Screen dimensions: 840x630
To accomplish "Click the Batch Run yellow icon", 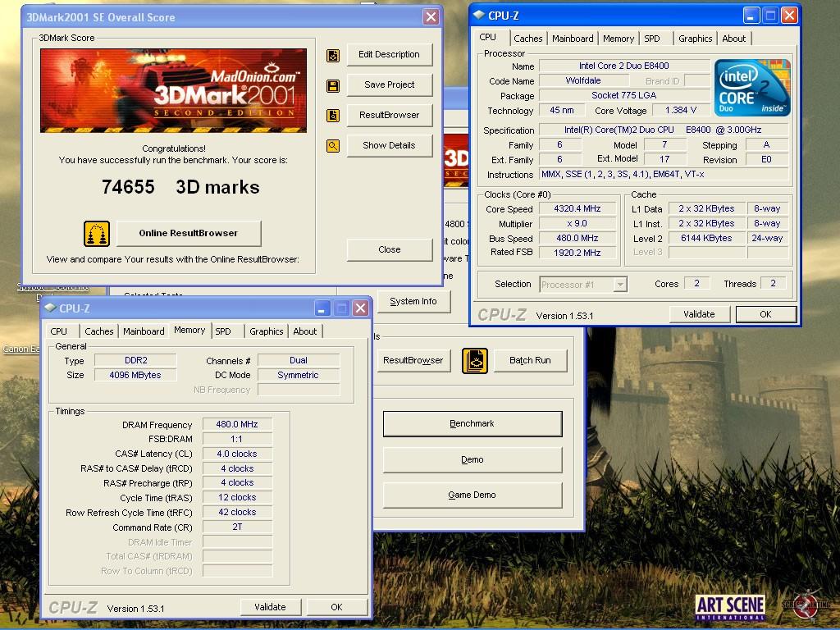I will pos(475,361).
